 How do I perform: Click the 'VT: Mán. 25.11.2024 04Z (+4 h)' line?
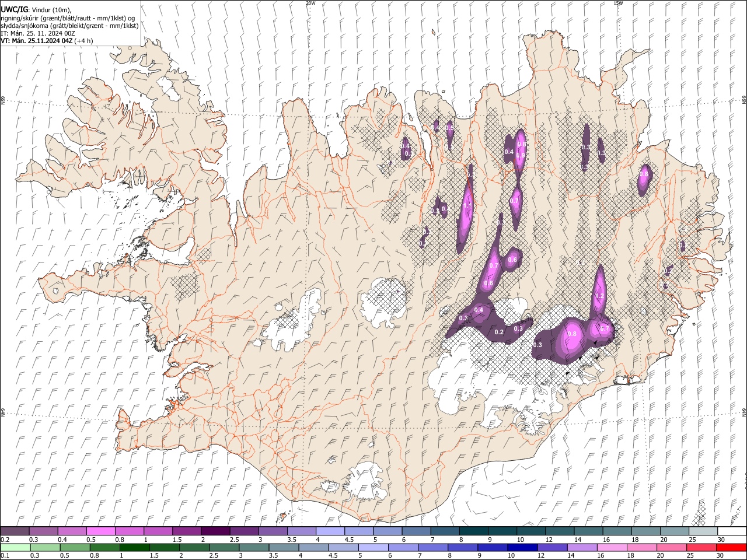coord(46,41)
